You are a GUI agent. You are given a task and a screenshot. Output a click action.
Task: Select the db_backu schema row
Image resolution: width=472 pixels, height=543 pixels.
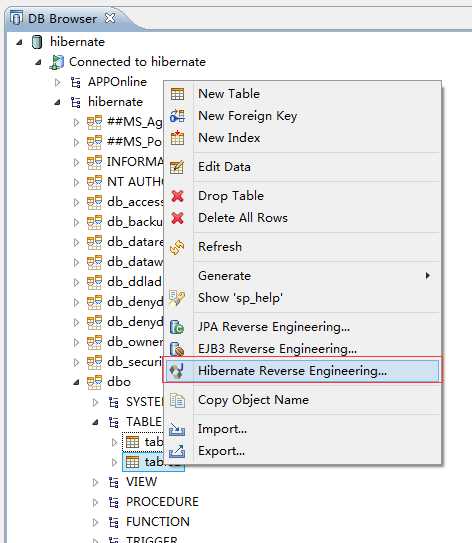click(x=125, y=222)
